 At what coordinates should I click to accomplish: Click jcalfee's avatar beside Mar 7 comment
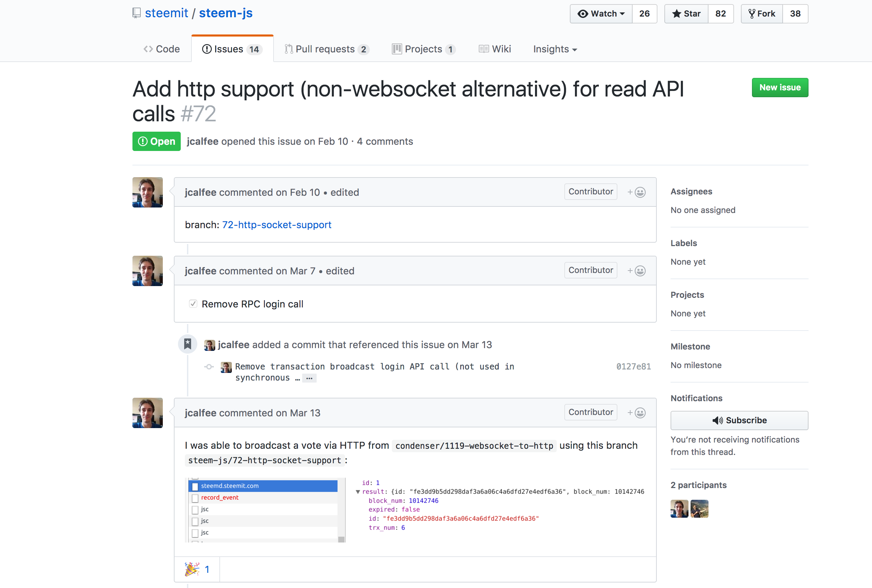click(147, 271)
